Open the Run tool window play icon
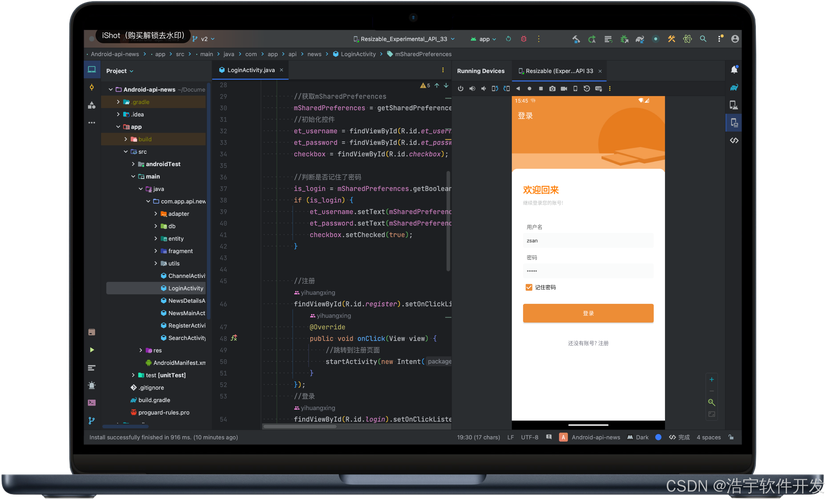Viewport: 826px width, 500px height. [x=91, y=350]
